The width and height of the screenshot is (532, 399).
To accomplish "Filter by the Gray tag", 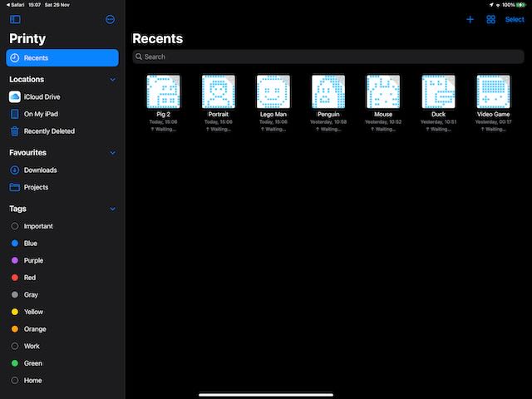I will tap(62, 294).
